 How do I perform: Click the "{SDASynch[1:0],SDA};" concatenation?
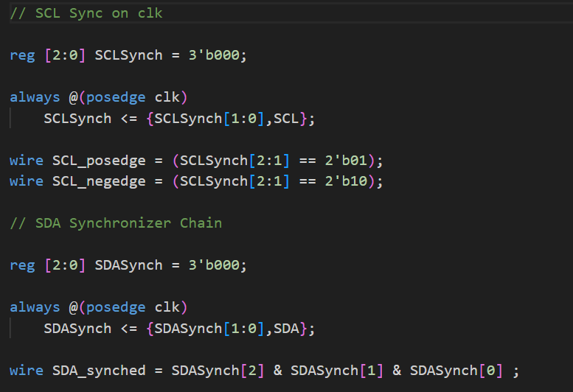[231, 329]
